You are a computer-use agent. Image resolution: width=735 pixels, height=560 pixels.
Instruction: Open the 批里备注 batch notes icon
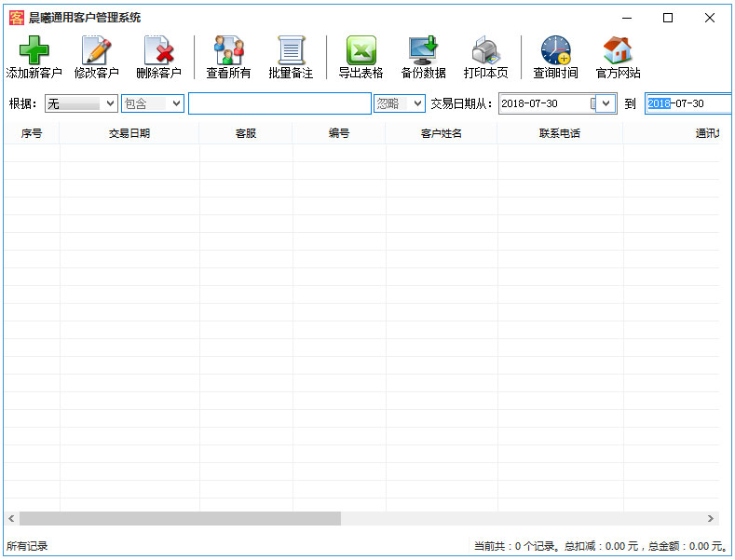[x=291, y=57]
